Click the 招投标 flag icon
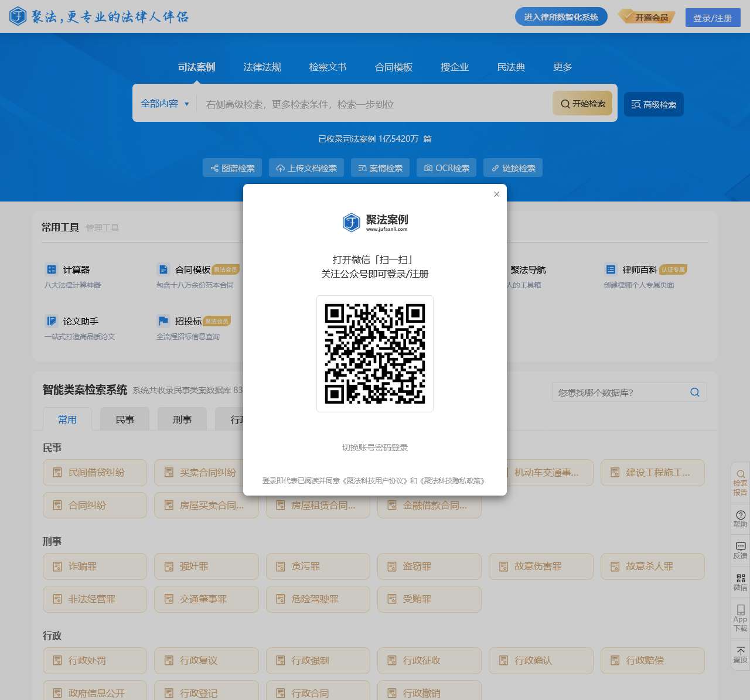This screenshot has width=750, height=700. pos(163,321)
